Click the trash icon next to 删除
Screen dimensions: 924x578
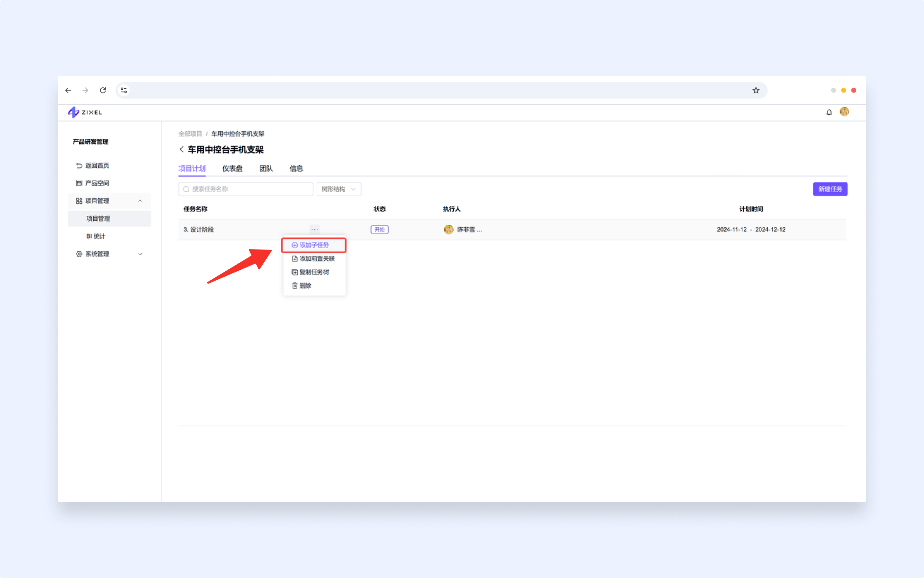[295, 285]
